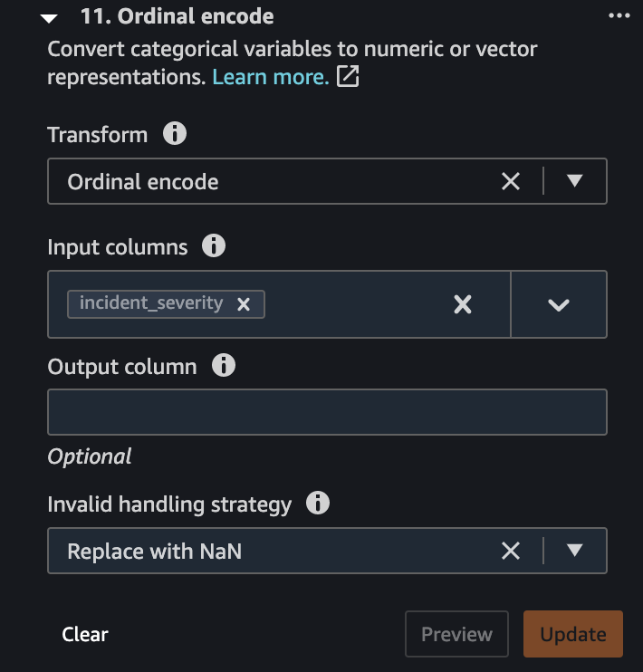
Task: Click the Output column text field
Action: pyautogui.click(x=327, y=412)
